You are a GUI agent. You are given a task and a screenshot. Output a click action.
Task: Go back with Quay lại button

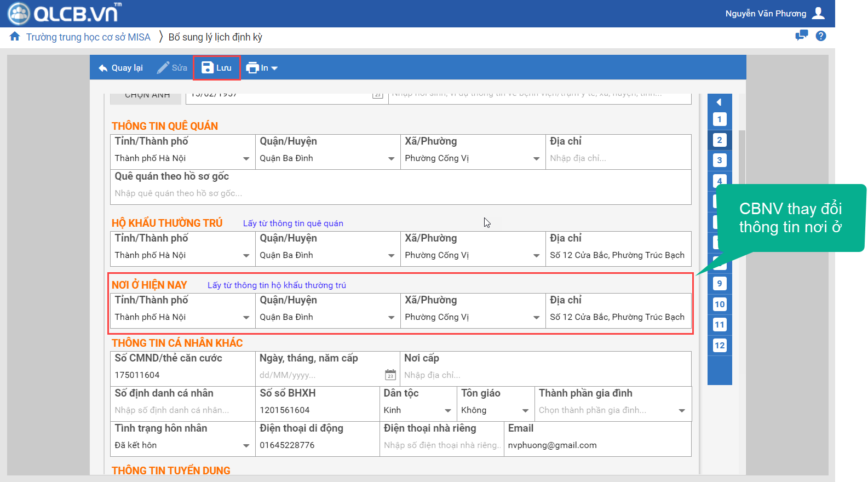click(x=120, y=68)
